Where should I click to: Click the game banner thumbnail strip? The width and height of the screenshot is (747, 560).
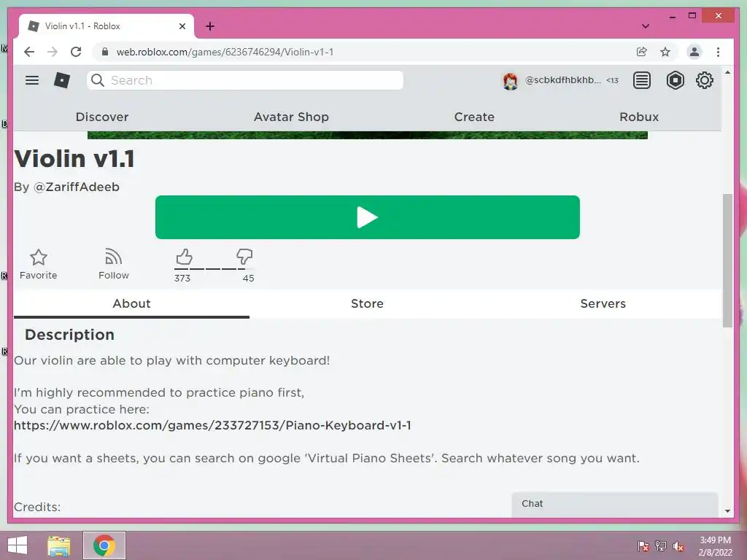point(368,135)
